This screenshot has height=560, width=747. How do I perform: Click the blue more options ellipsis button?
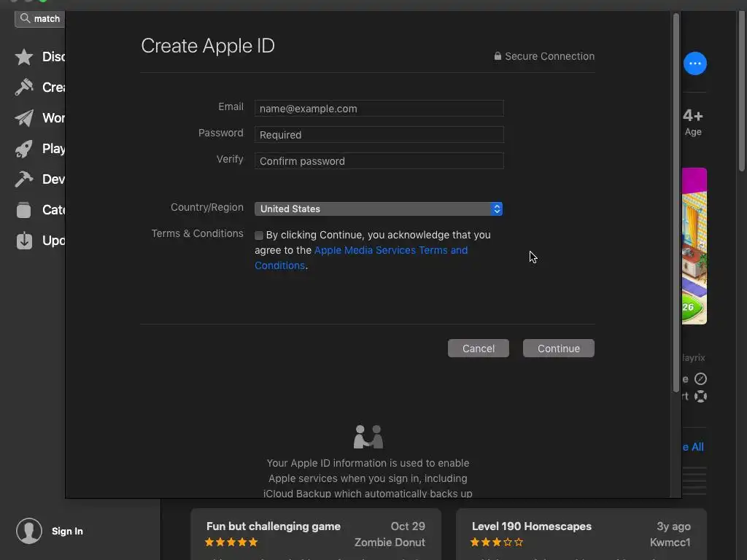pos(695,63)
